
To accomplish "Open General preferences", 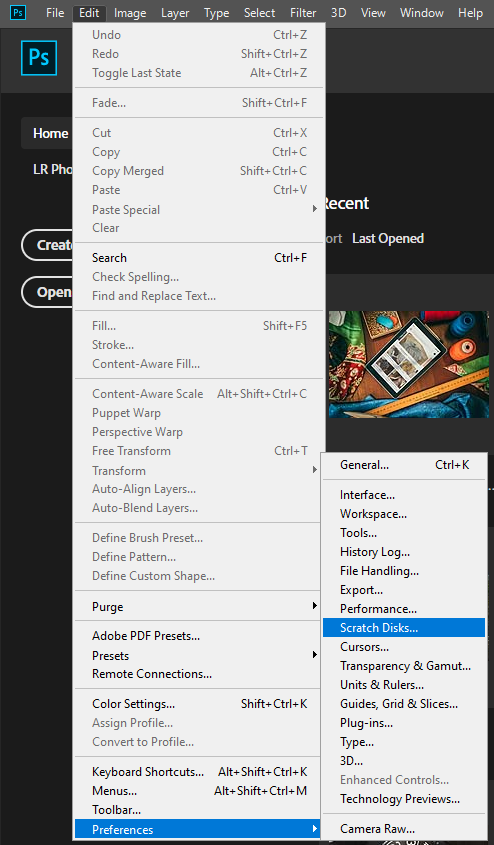I will 404,465.
